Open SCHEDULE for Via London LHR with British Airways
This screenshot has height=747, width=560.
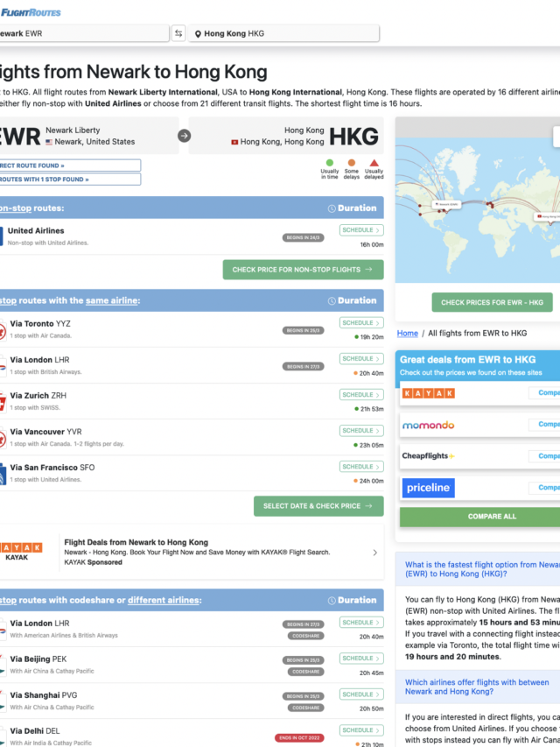(361, 359)
